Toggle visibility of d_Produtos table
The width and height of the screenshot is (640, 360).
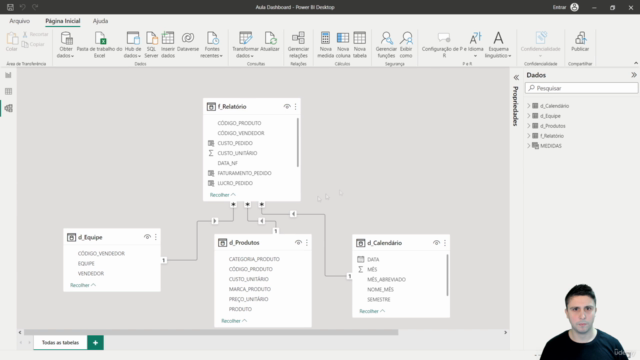(298, 242)
